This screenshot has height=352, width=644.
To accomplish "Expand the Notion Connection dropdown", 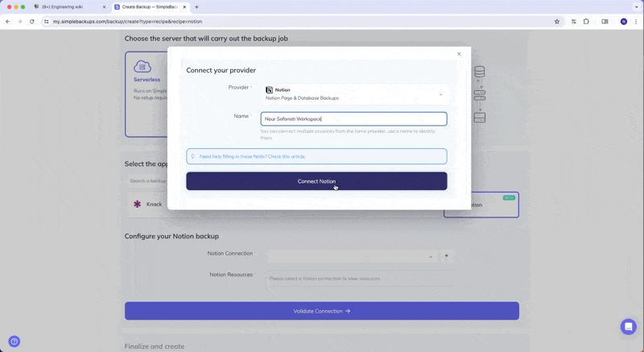I will pos(352,256).
